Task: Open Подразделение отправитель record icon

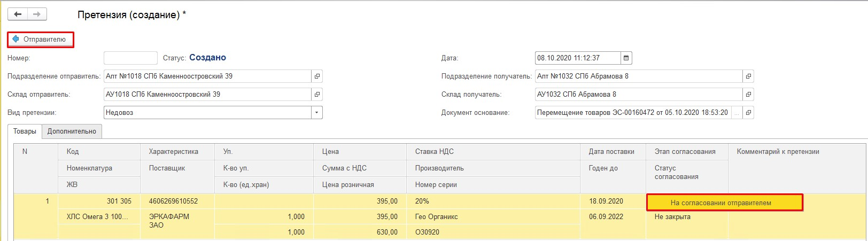Action: point(317,76)
